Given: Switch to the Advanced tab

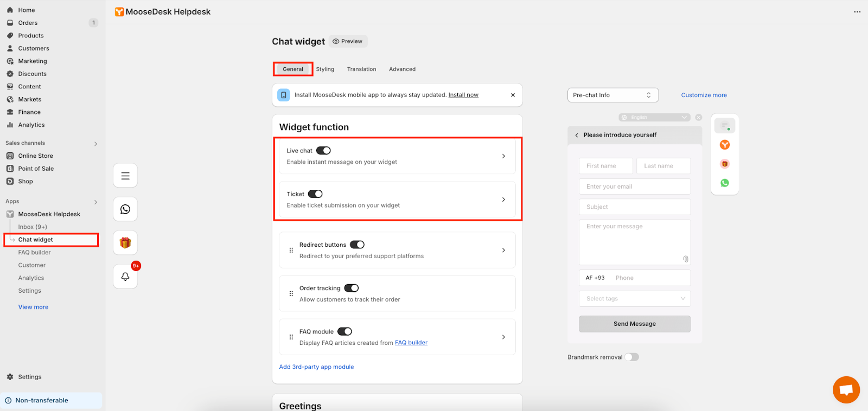Looking at the screenshot, I should [x=402, y=69].
